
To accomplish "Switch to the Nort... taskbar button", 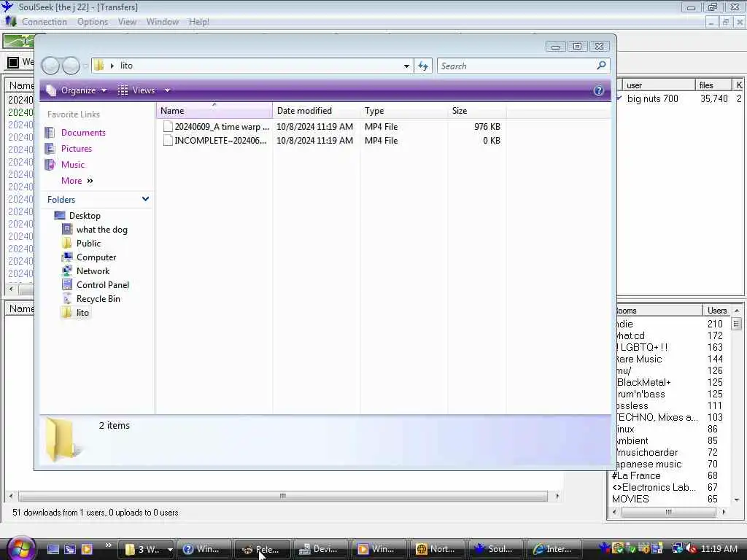I will pos(437,550).
